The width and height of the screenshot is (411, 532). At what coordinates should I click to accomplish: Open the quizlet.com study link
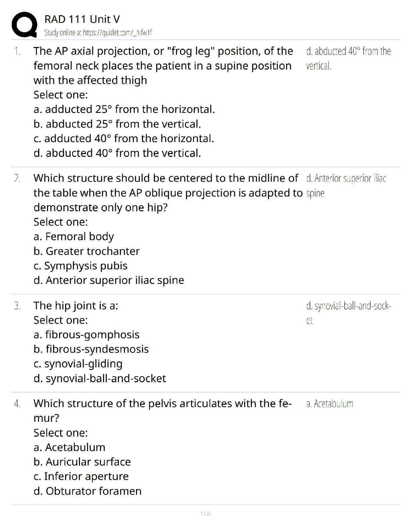tap(98, 33)
